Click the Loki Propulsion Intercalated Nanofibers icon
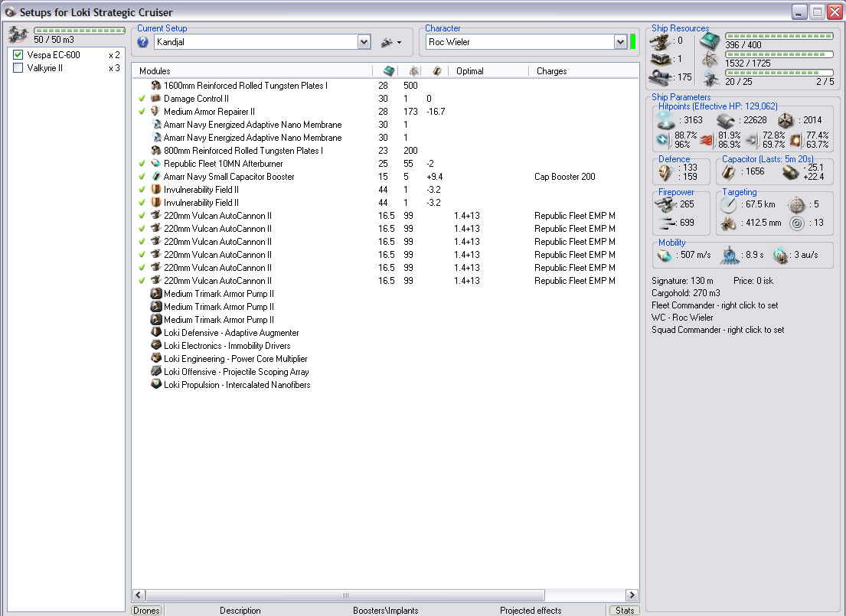The image size is (846, 616). [156, 384]
